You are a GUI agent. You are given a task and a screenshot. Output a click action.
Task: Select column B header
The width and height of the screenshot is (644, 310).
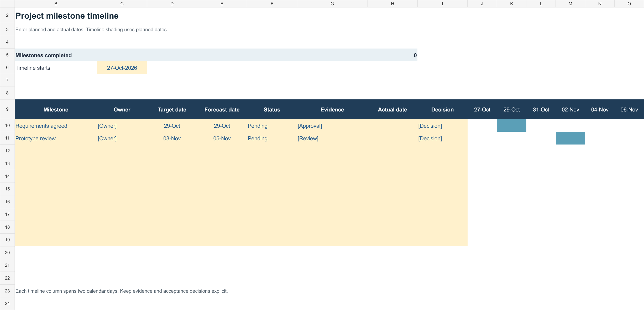point(56,4)
